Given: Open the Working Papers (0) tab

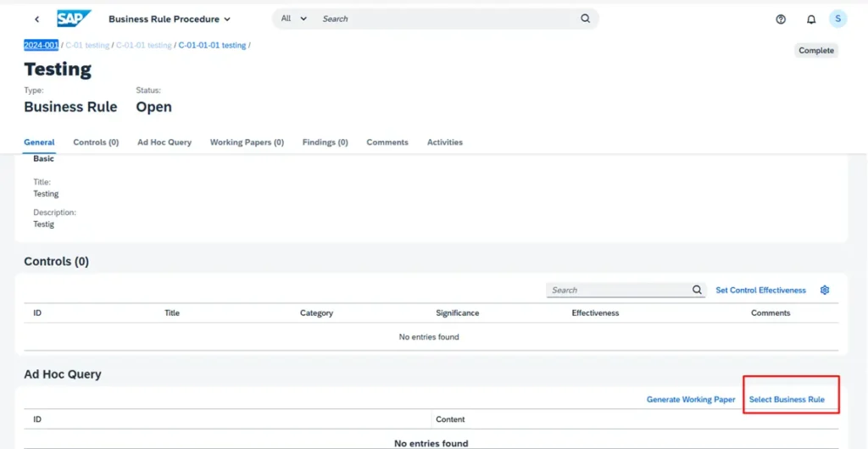Looking at the screenshot, I should (247, 142).
